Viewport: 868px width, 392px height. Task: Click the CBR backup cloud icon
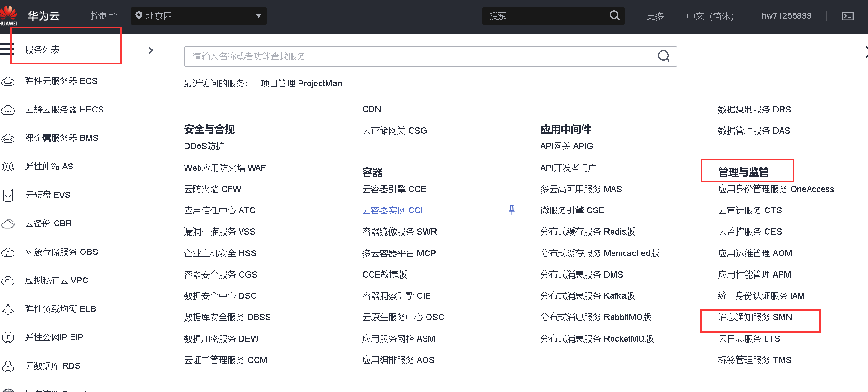8,224
